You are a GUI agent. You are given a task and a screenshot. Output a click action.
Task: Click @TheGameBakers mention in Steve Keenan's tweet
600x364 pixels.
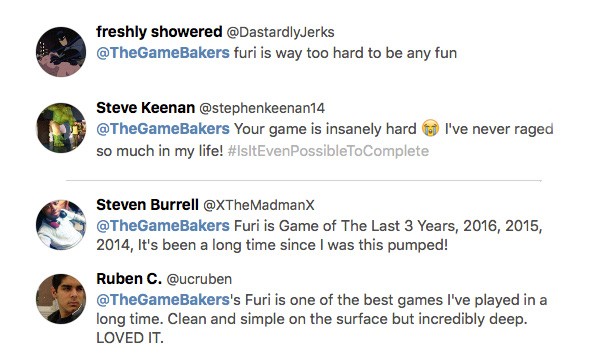pyautogui.click(x=163, y=129)
